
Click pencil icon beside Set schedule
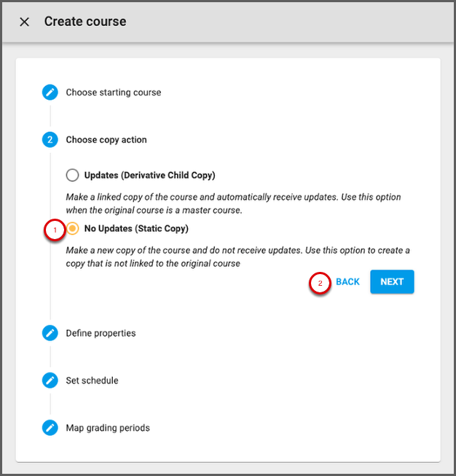[50, 381]
